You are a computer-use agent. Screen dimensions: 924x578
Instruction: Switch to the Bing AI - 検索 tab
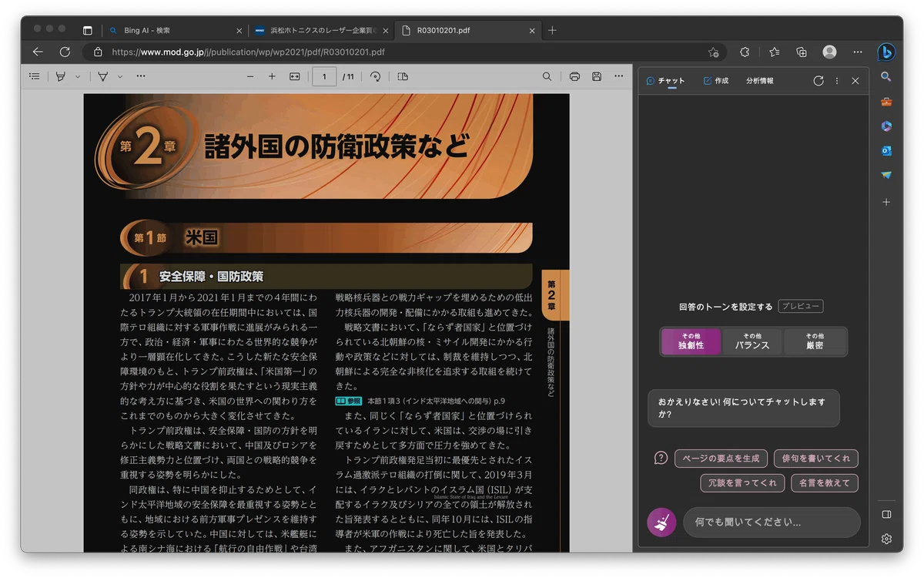(175, 31)
